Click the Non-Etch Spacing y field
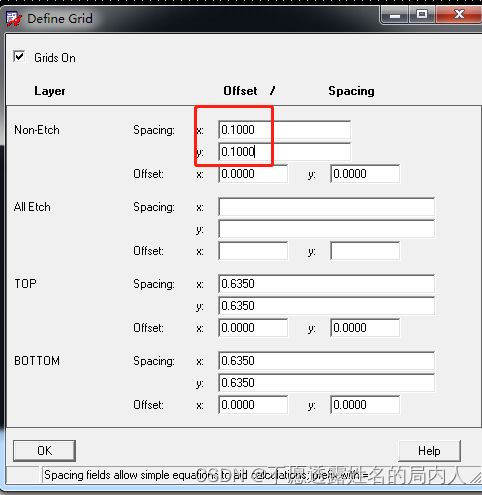 pyautogui.click(x=284, y=152)
